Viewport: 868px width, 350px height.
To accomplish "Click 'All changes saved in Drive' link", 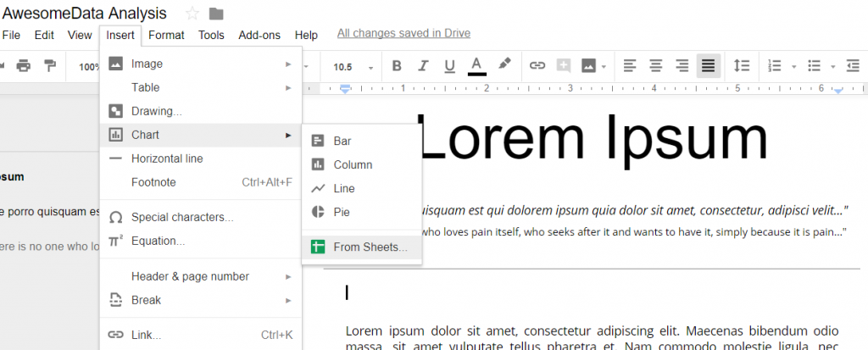I will click(403, 33).
